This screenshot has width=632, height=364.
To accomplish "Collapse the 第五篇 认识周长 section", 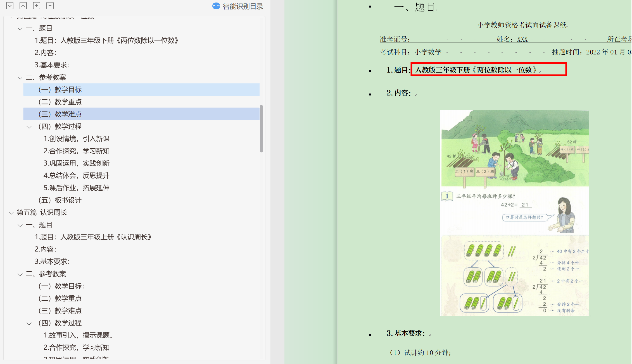I will (x=11, y=213).
